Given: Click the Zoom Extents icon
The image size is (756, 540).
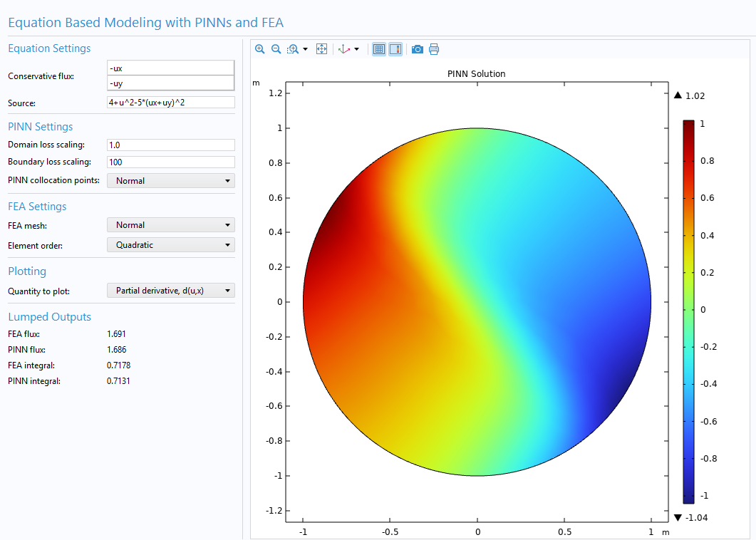Looking at the screenshot, I should (321, 49).
